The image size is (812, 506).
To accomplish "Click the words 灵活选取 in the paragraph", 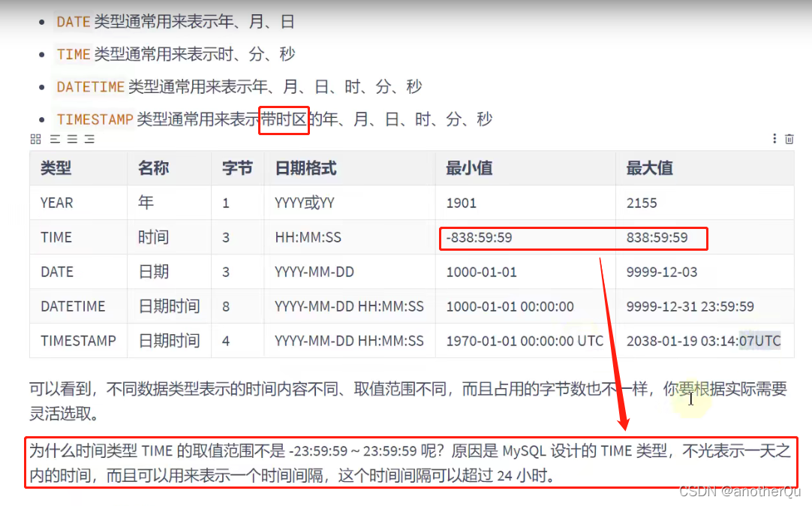I will point(60,414).
